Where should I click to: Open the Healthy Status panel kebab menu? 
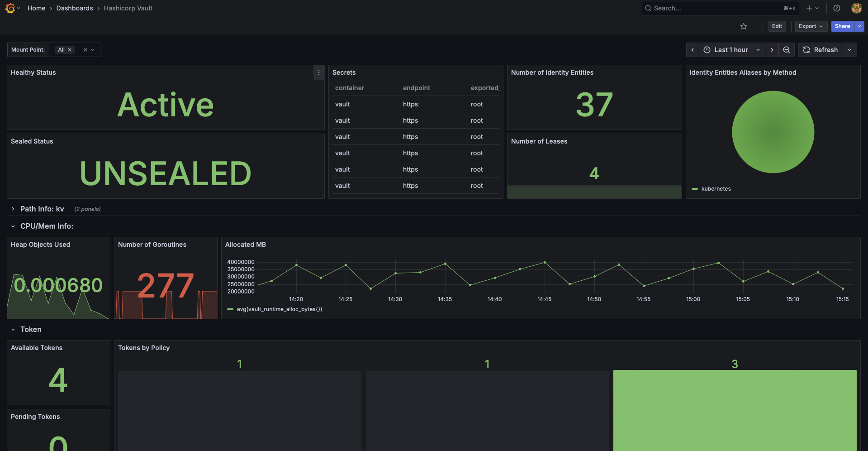[318, 72]
